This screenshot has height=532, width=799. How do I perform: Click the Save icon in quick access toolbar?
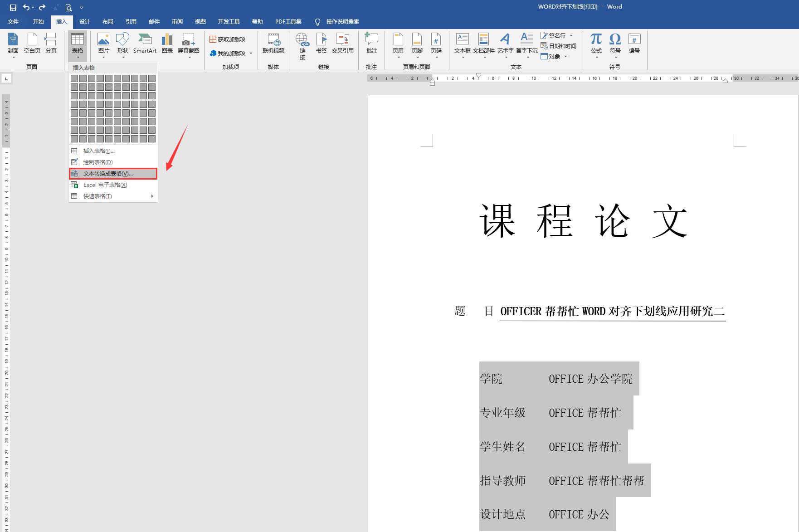pos(13,7)
